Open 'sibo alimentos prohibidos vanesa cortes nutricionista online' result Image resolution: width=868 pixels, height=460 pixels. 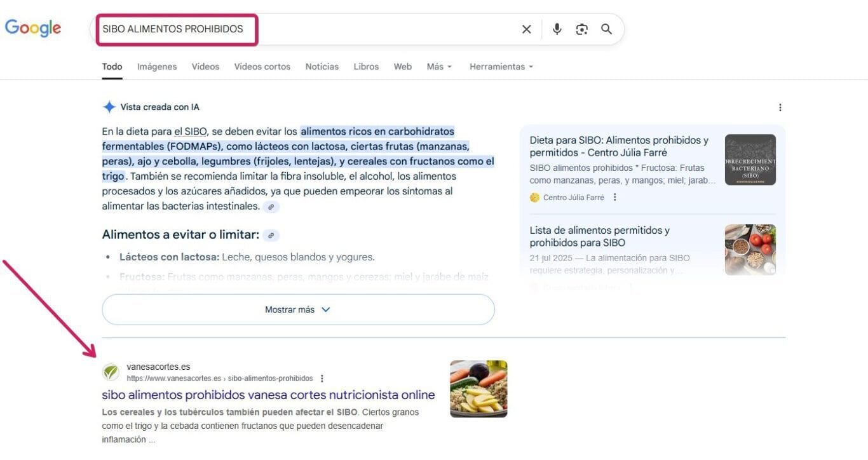click(268, 395)
